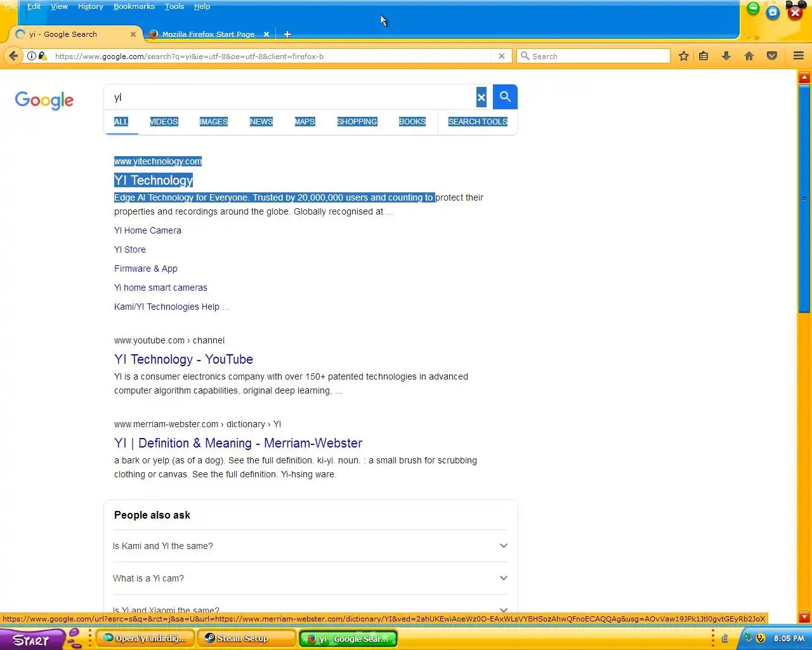Click the magnifier icon in the Firefox search box
The image size is (812, 650).
point(525,56)
